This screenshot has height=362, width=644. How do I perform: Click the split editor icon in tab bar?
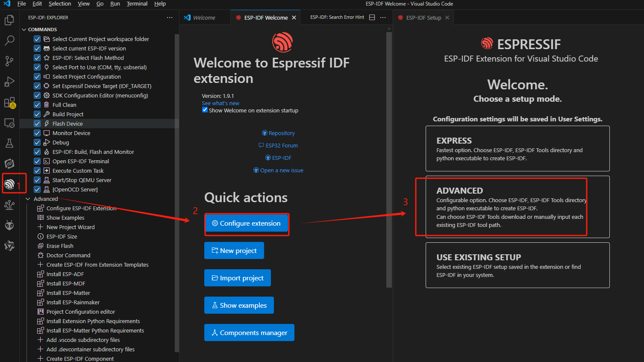[x=372, y=18]
